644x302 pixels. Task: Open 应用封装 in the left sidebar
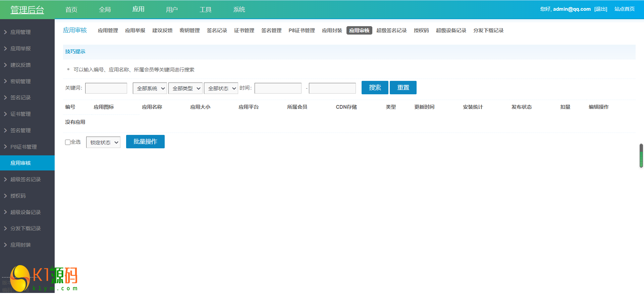tap(20, 245)
